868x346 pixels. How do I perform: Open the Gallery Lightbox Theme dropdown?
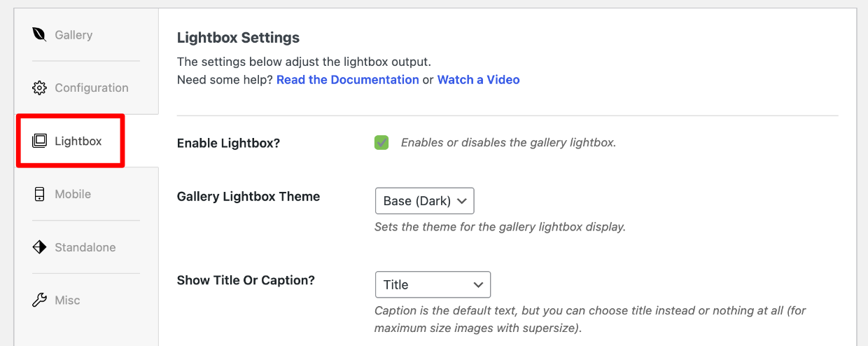pyautogui.click(x=424, y=201)
